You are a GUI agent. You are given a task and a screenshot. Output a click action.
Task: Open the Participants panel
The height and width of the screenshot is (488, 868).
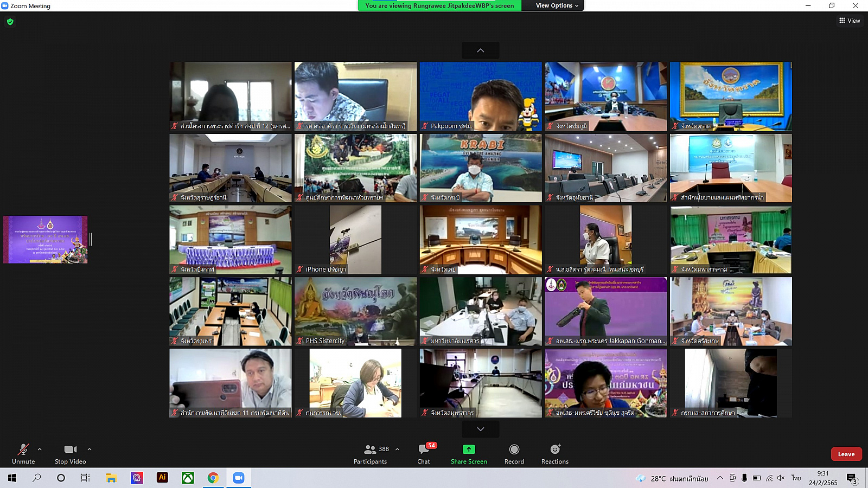371,454
